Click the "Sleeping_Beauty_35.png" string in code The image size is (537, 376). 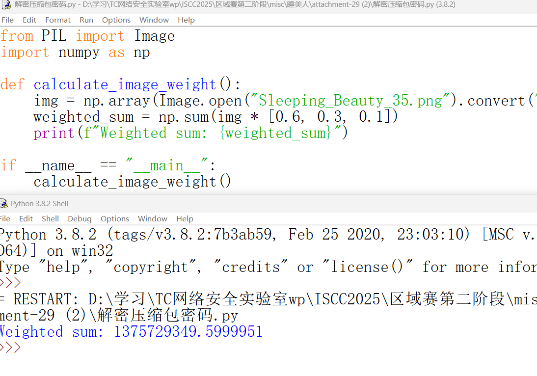tap(350, 101)
